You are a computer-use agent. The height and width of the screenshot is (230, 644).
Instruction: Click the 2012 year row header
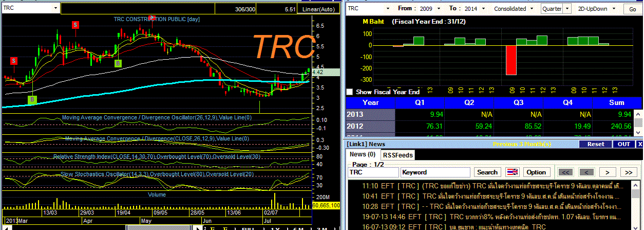[370, 126]
